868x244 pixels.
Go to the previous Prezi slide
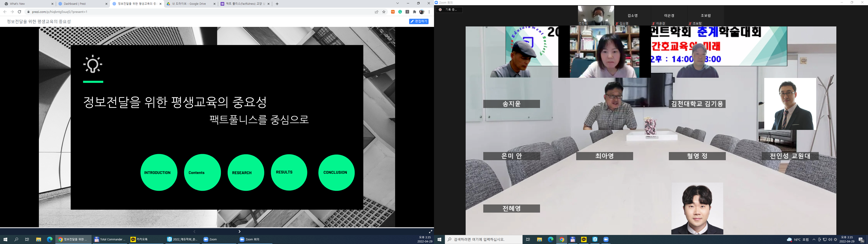coord(194,232)
